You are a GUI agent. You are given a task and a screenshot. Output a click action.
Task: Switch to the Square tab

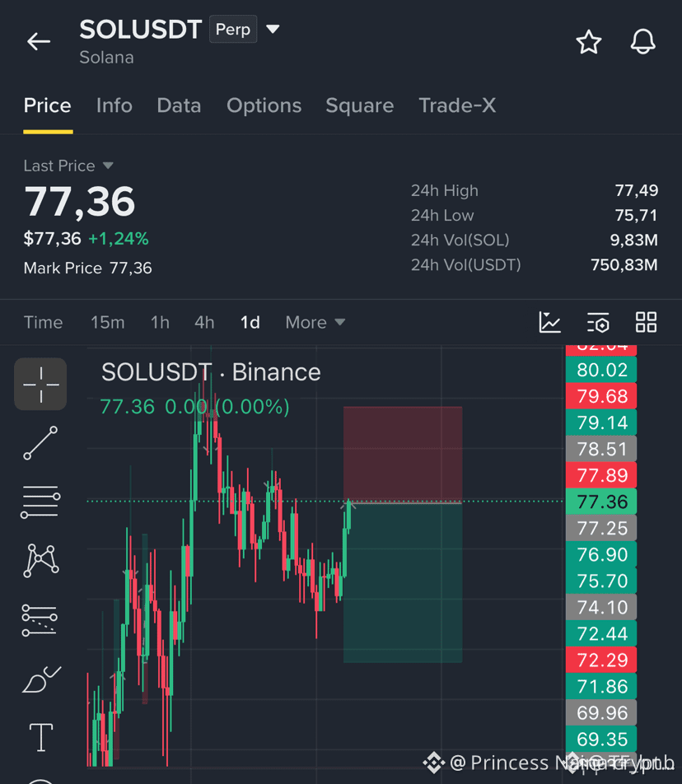tap(359, 105)
